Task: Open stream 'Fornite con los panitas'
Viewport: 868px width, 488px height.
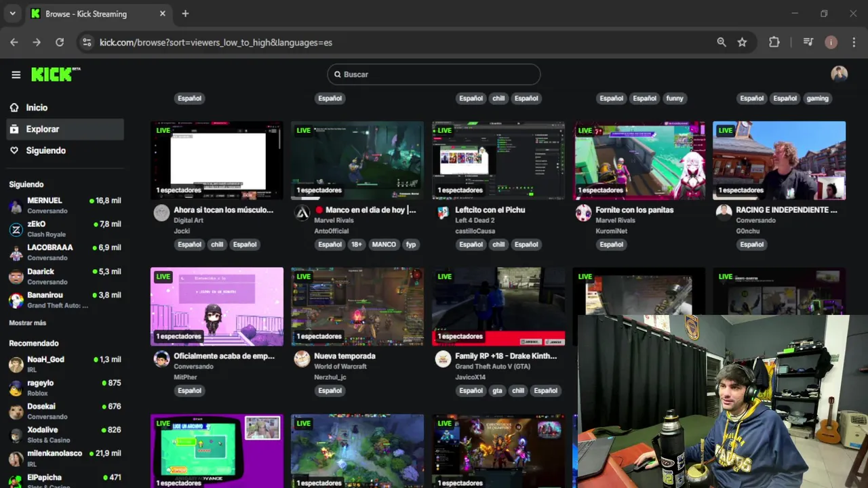Action: (635, 210)
